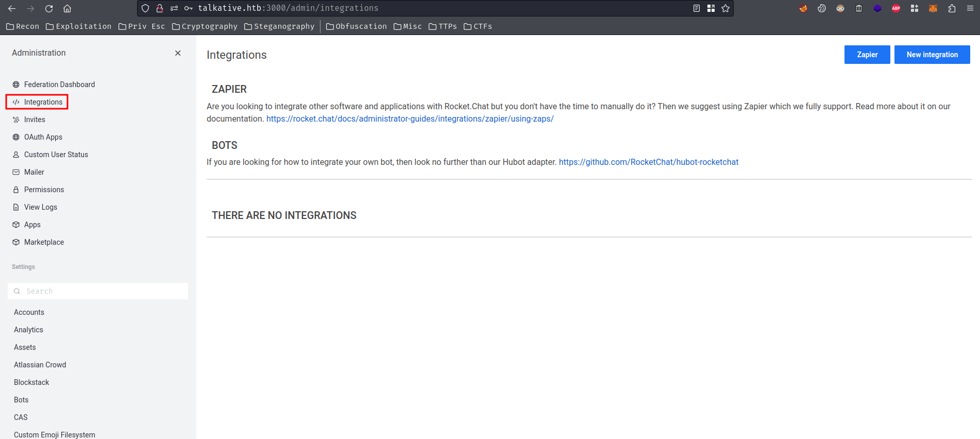Open Blockstack settings
The width and height of the screenshot is (980, 439).
pyautogui.click(x=31, y=382)
